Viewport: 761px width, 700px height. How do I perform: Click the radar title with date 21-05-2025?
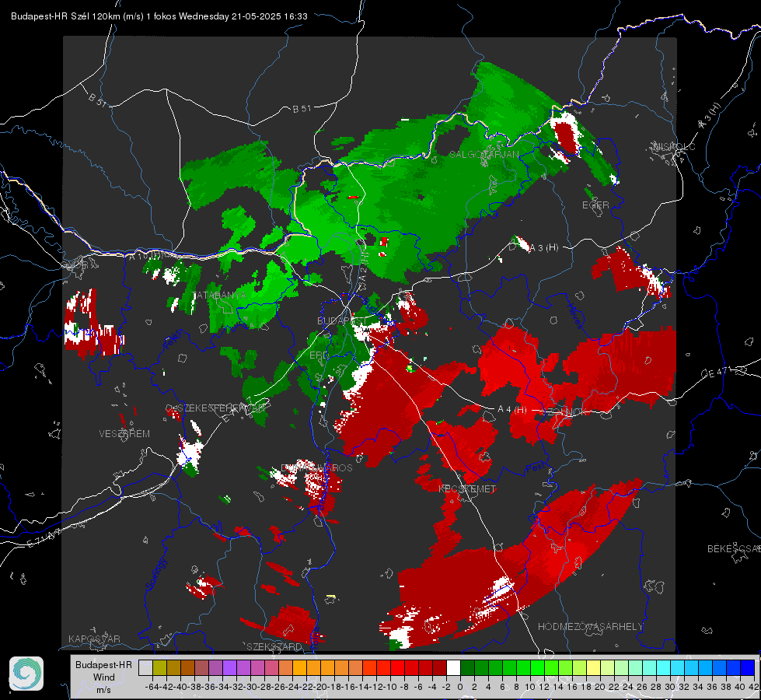pos(159,16)
